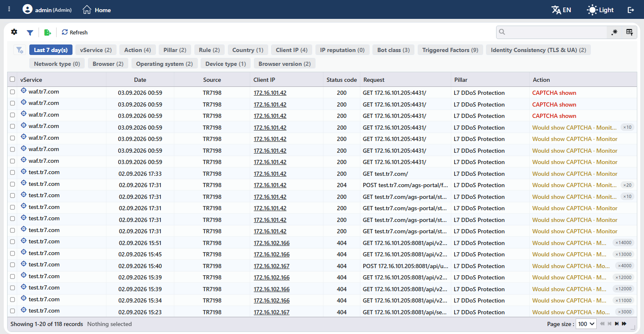Open client IP link in 15:40 row
644x334 pixels.
tap(272, 266)
